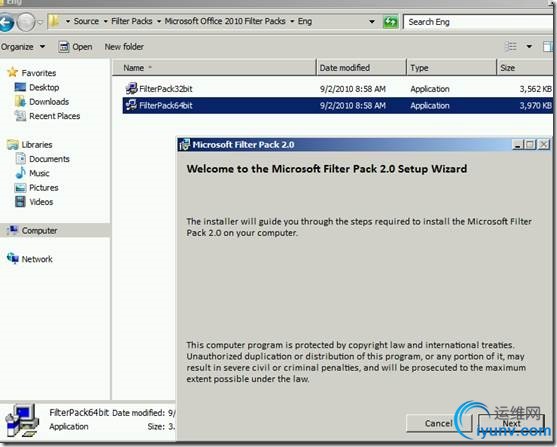This screenshot has height=447, width=557.
Task: Select the FilterPack32bit file name
Action: point(166,89)
